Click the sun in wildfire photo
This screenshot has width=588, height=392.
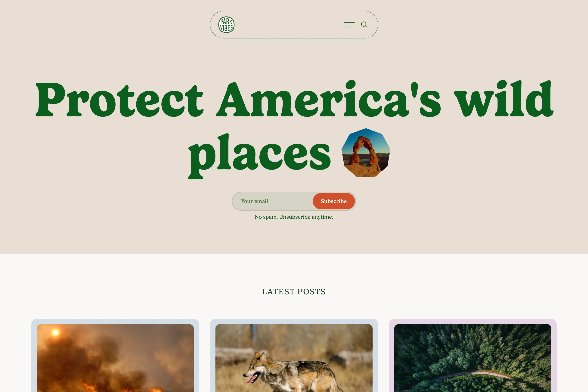(x=56, y=333)
